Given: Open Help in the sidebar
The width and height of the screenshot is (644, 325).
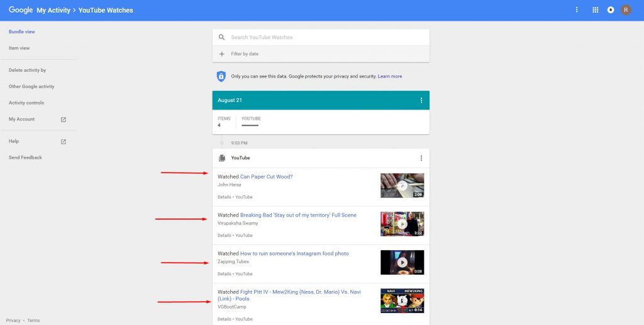Looking at the screenshot, I should (x=14, y=141).
